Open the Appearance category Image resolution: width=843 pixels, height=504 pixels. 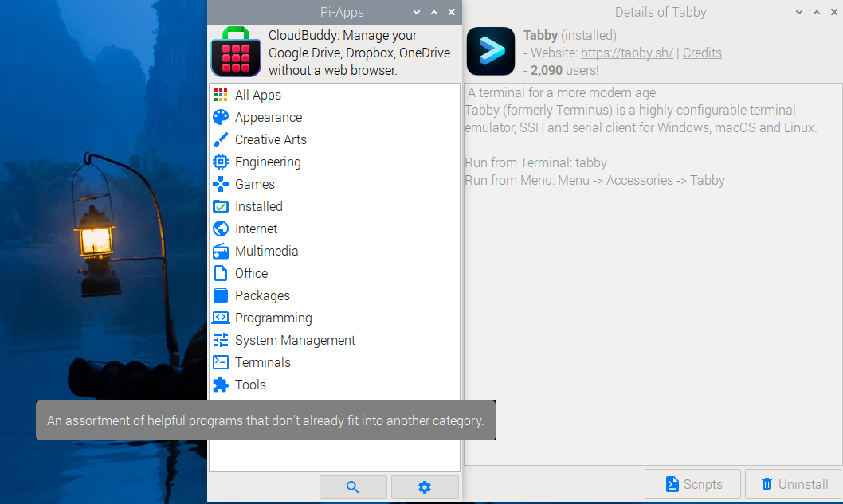[335, 117]
